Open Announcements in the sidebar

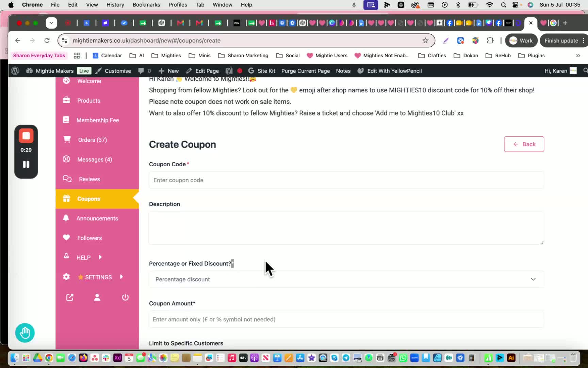(97, 218)
